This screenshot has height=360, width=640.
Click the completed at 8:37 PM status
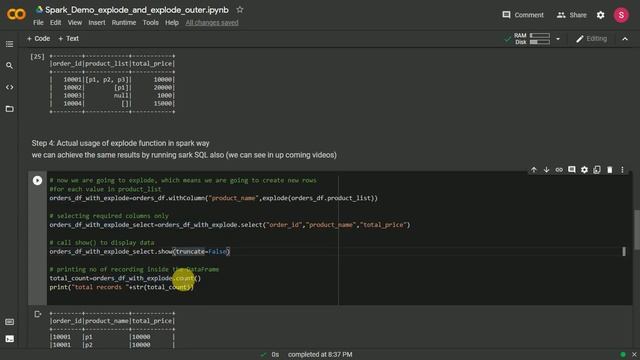[x=320, y=354]
